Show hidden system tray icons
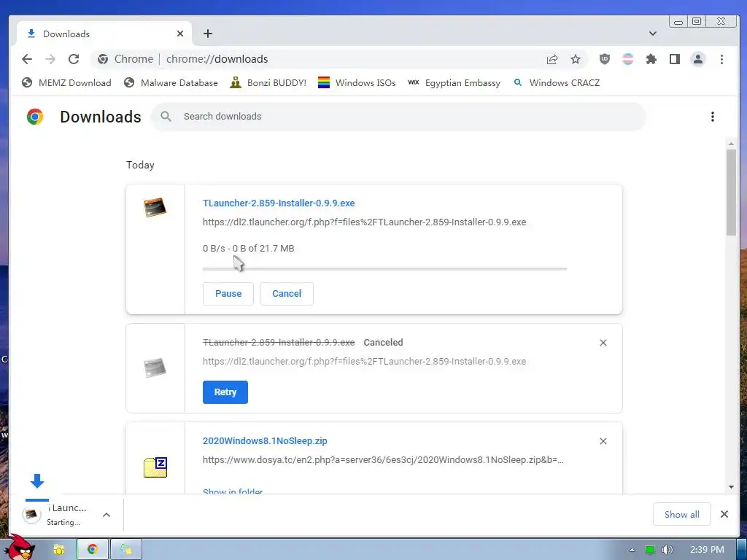 pos(632,550)
